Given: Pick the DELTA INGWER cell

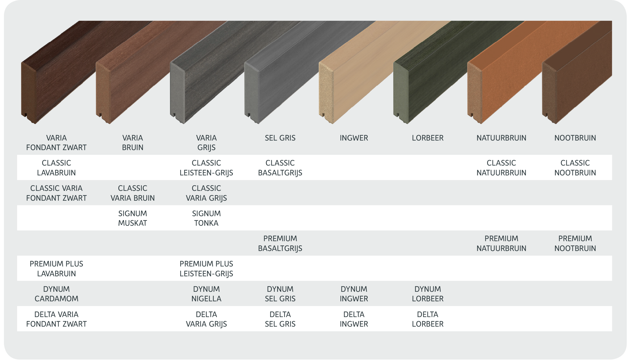Looking at the screenshot, I should [x=354, y=319].
